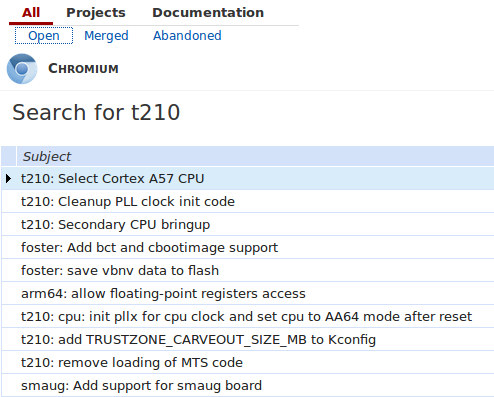Open 't210: Secondary CPU bringup' change
The image size is (494, 397).
115,225
